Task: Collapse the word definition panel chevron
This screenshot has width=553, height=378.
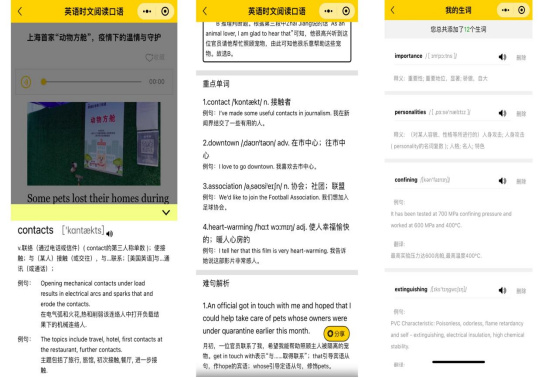Action: [166, 212]
